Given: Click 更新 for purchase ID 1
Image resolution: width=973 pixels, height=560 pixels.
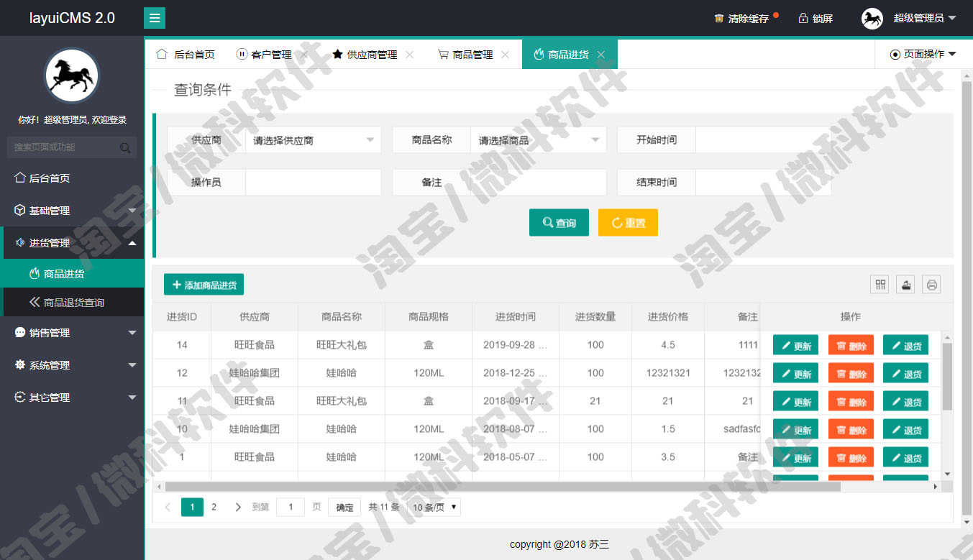Looking at the screenshot, I should click(x=795, y=458).
